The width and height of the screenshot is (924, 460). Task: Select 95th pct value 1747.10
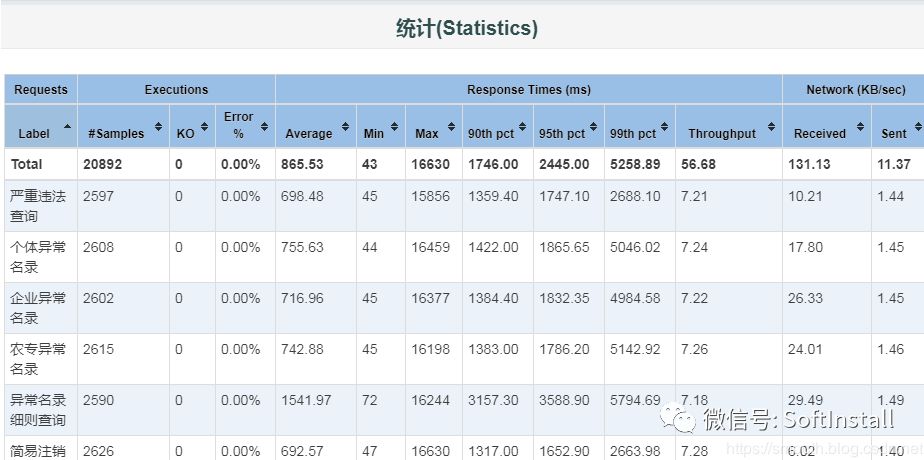565,196
